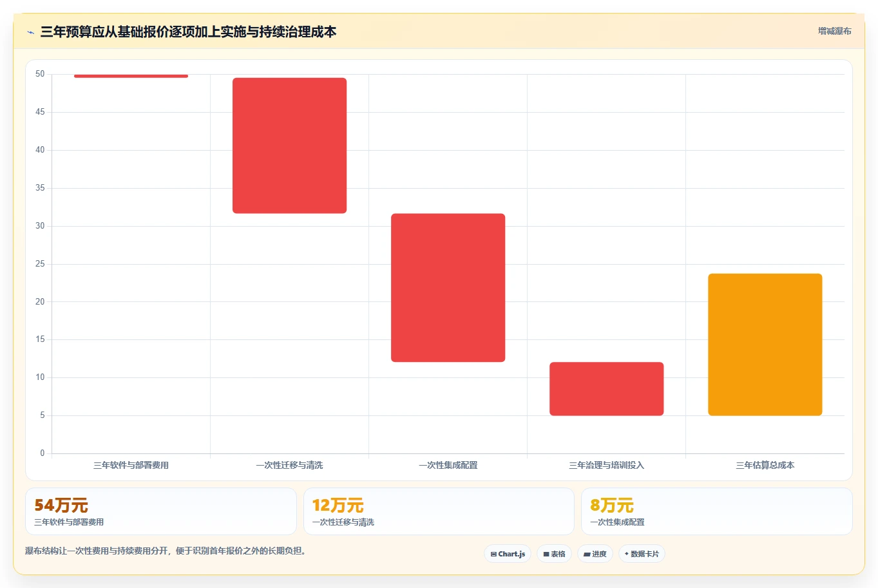This screenshot has width=878, height=588.
Task: Click y-axis tick label 5
Action: [x=43, y=415]
